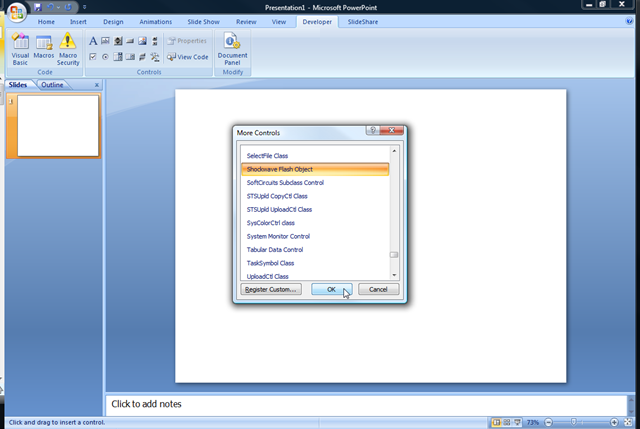Screen dimensions: 640x429
Task: Select the Toggle Button control
Action: (142, 57)
